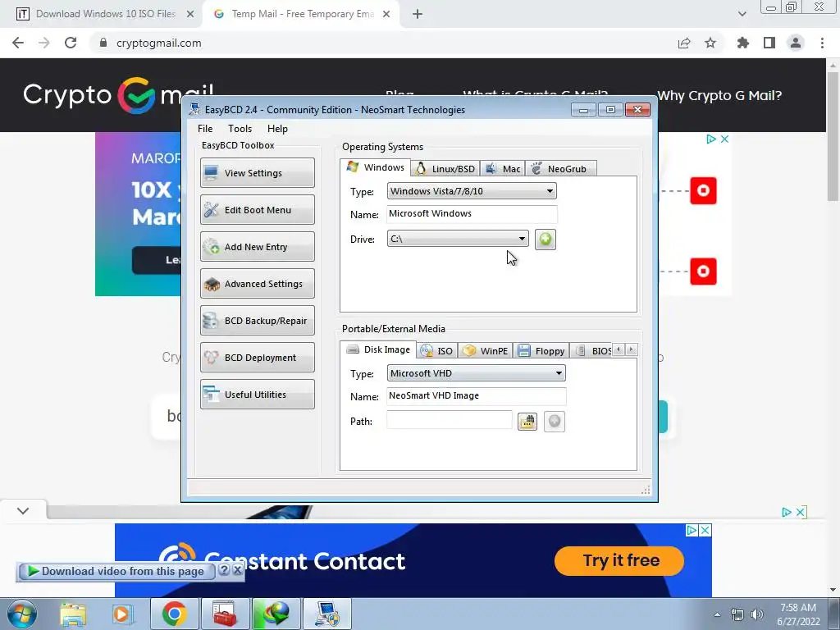840x630 pixels.
Task: Open the Help menu in EasyBCD
Action: 277,129
